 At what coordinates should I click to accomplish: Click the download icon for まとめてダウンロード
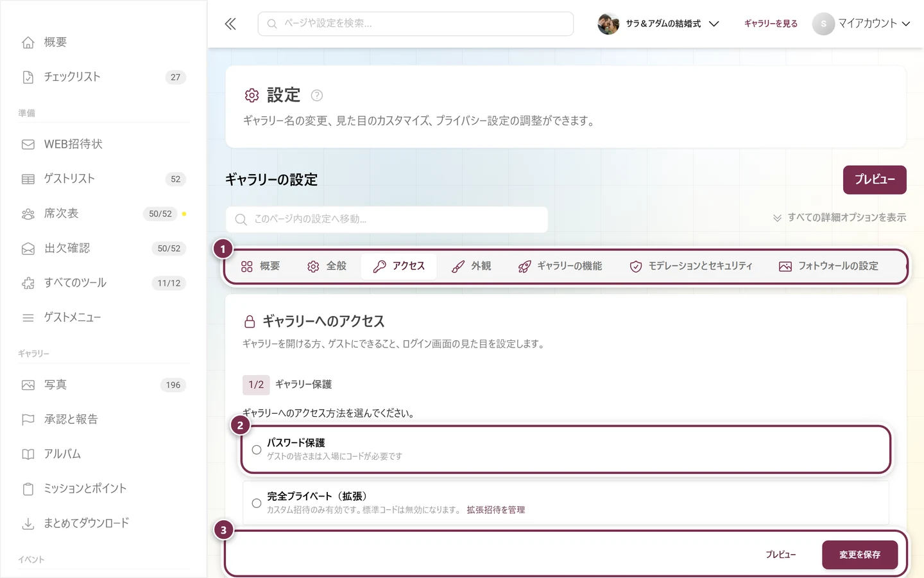pos(28,524)
